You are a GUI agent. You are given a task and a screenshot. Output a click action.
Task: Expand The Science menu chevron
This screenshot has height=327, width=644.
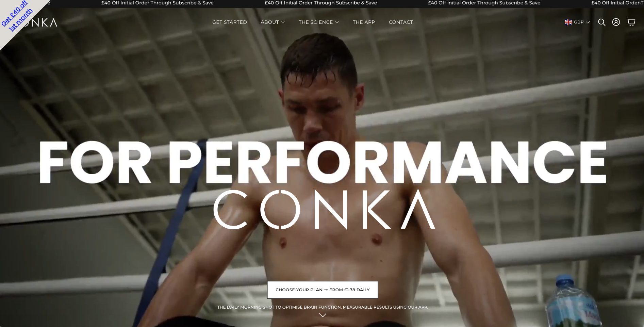[337, 22]
